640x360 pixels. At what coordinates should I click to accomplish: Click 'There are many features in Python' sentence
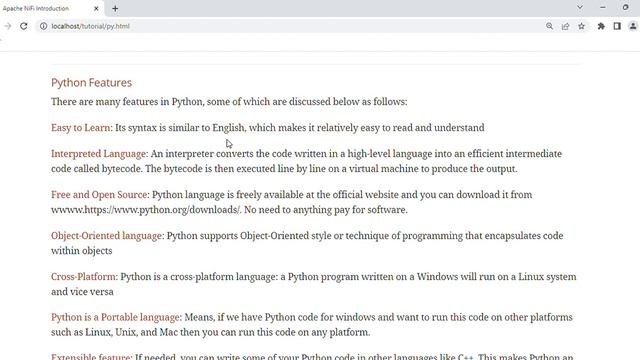point(229,102)
